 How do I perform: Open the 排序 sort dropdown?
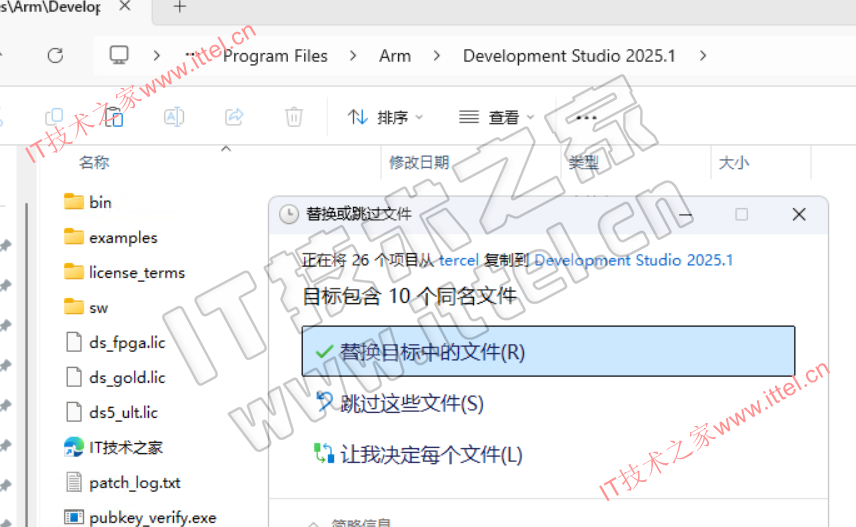[x=385, y=118]
